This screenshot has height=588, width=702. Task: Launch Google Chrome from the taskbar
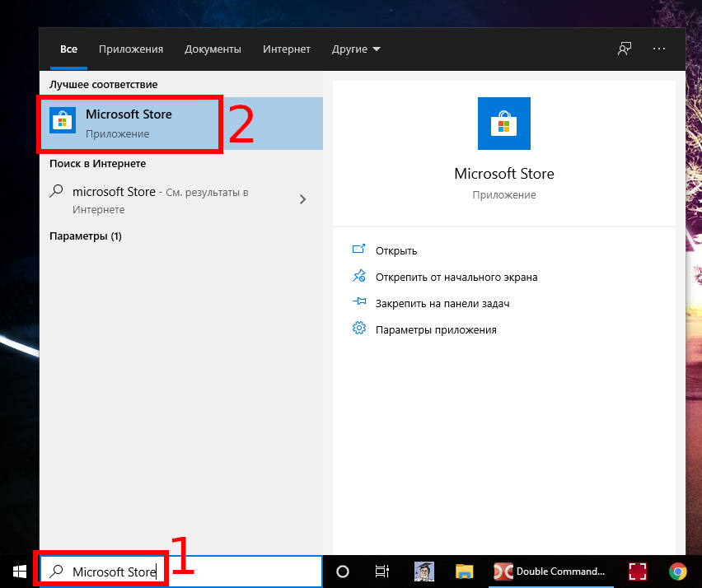click(677, 572)
